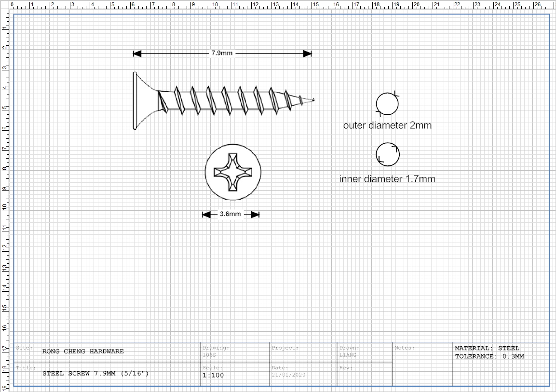Click the 'Date:' field label

tap(280, 367)
